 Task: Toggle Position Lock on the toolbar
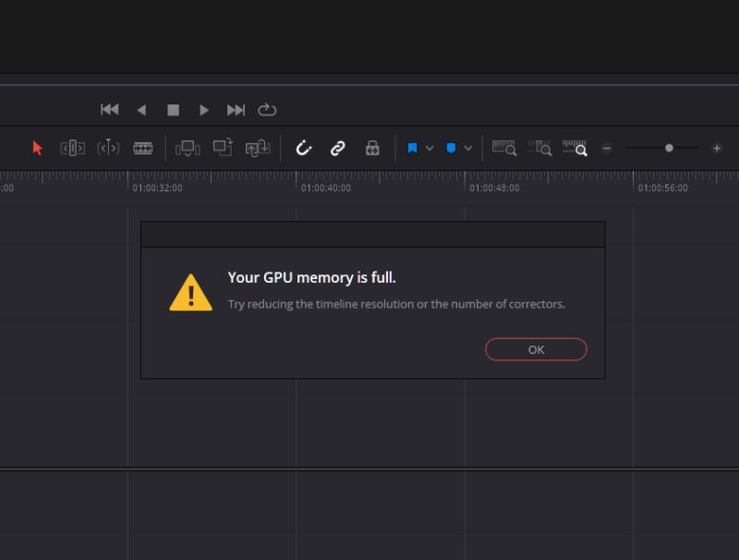[372, 148]
